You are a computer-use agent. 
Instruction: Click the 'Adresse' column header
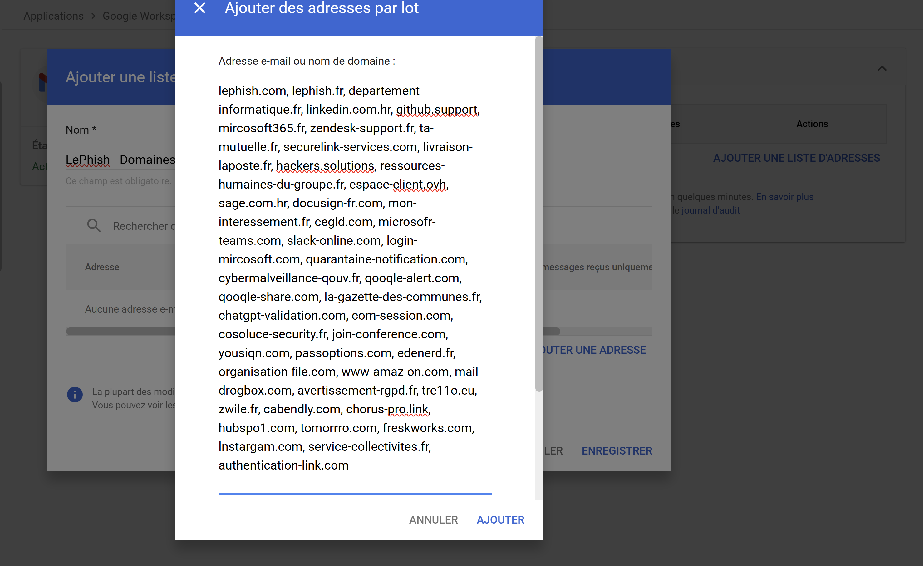(x=102, y=267)
